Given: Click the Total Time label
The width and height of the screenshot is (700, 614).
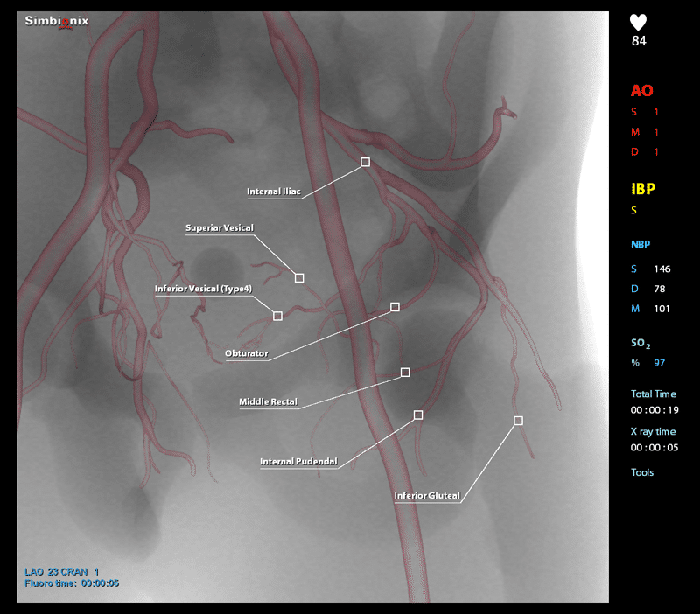Looking at the screenshot, I should 653,394.
